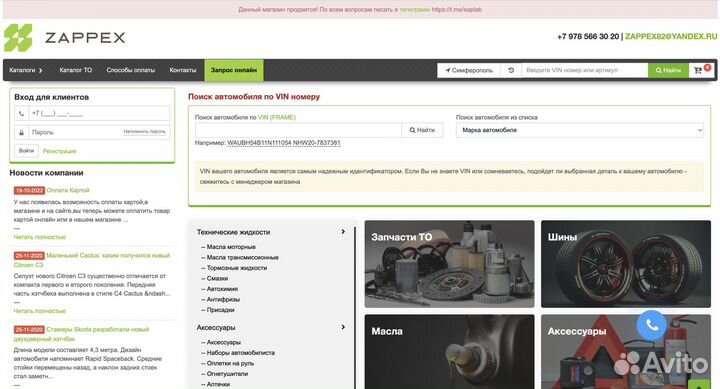720x389 pixels.
Task: Open the Регистрация link
Action: coord(60,151)
